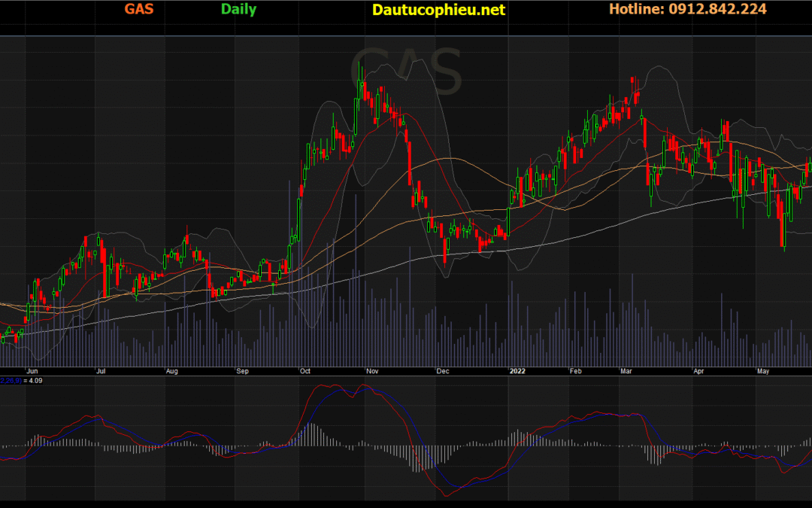Select the Nov date axis marker
The height and width of the screenshot is (508, 812).
pyautogui.click(x=373, y=371)
